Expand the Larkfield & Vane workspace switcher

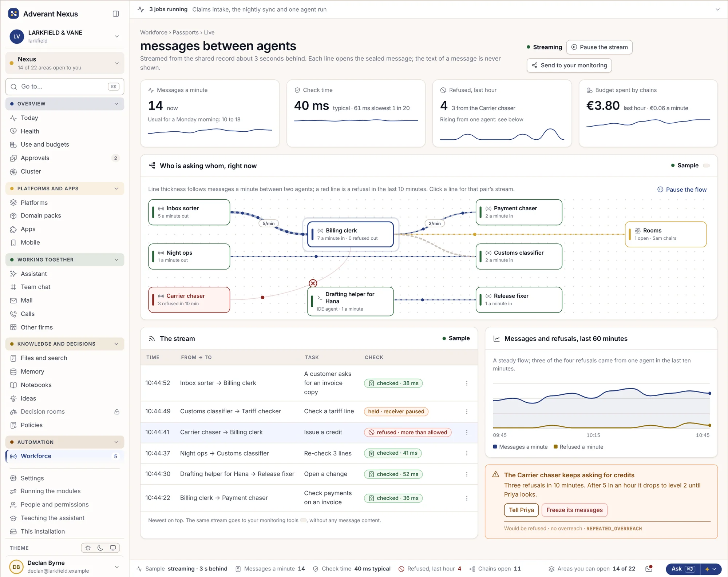click(65, 36)
